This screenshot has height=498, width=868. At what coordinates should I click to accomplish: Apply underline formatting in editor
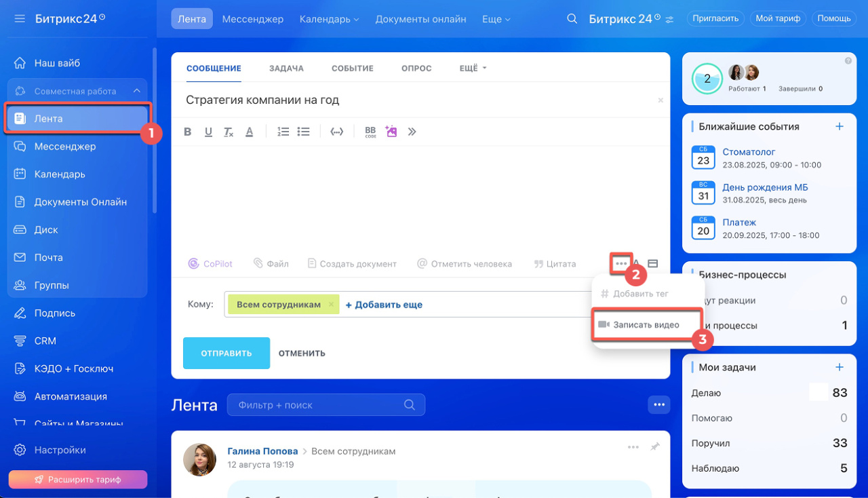208,132
